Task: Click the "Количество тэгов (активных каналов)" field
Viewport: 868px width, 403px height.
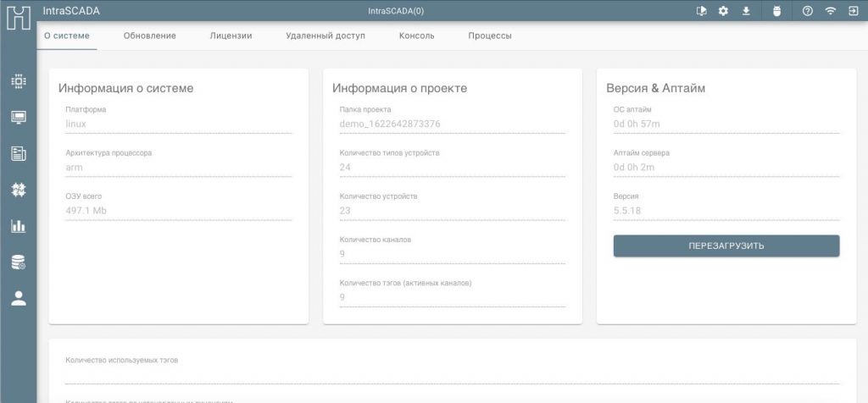Action: tap(453, 292)
